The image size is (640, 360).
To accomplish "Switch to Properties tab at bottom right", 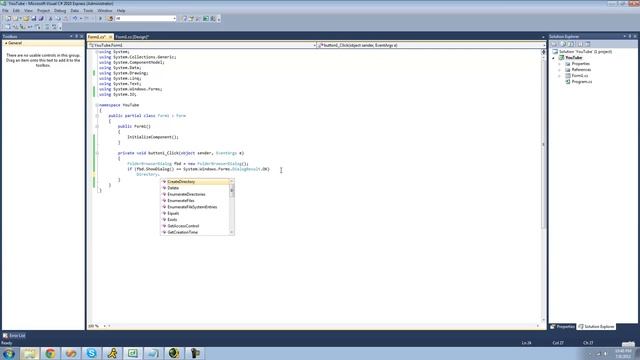I will click(x=562, y=327).
